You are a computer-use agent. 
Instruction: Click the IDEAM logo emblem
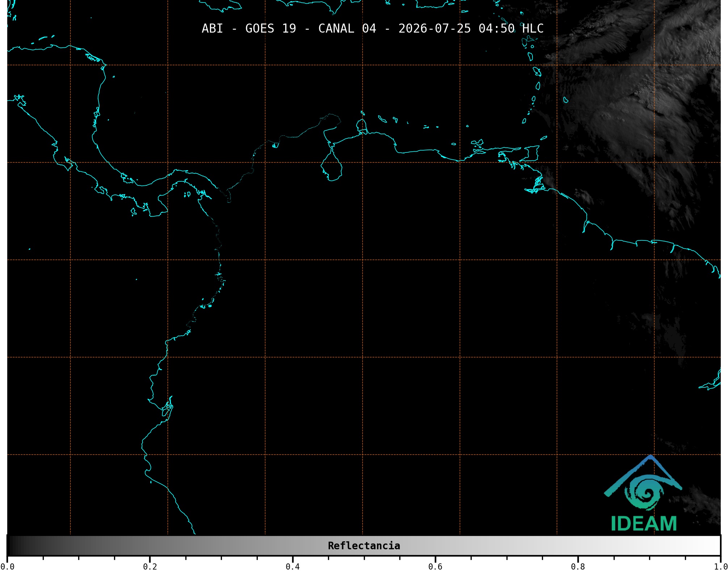click(x=643, y=483)
